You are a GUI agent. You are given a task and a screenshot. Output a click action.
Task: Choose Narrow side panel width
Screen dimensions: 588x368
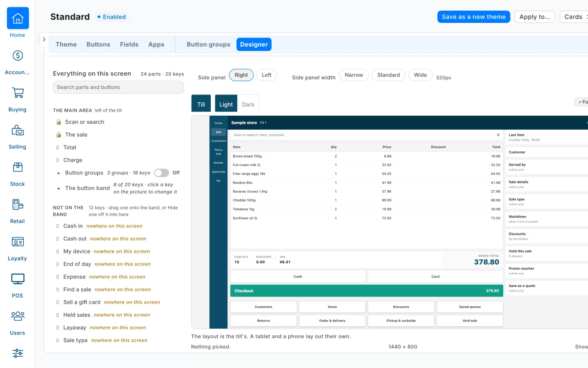(x=354, y=75)
